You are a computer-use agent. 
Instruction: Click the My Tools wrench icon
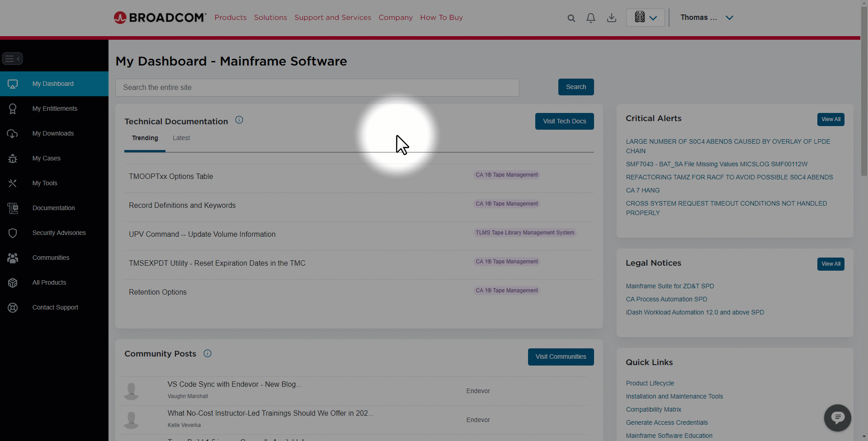(x=13, y=183)
